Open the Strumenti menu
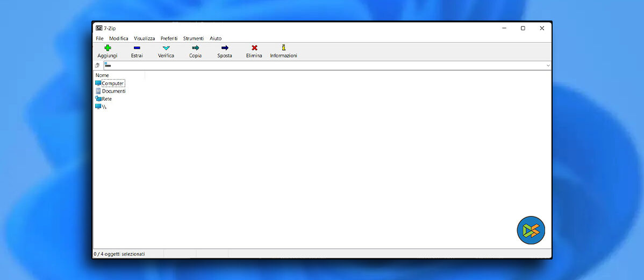The image size is (644, 280). coord(194,38)
